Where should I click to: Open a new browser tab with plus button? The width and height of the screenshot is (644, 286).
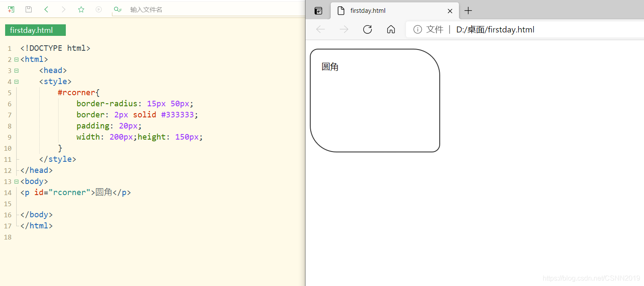coord(468,11)
